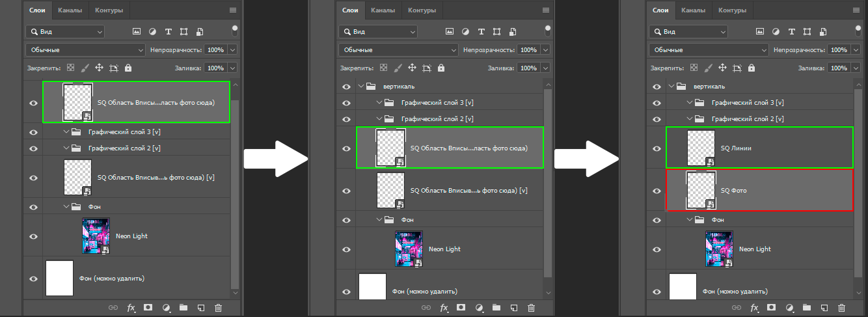868x317 pixels.
Task: Hide SQ Фото layer visibility
Action: [x=657, y=191]
